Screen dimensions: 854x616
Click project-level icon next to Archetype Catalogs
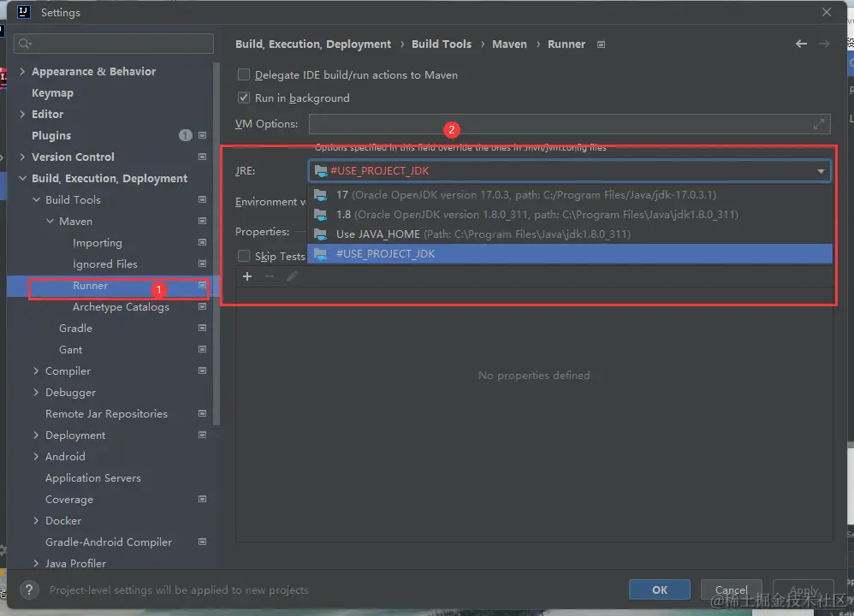pyautogui.click(x=202, y=306)
